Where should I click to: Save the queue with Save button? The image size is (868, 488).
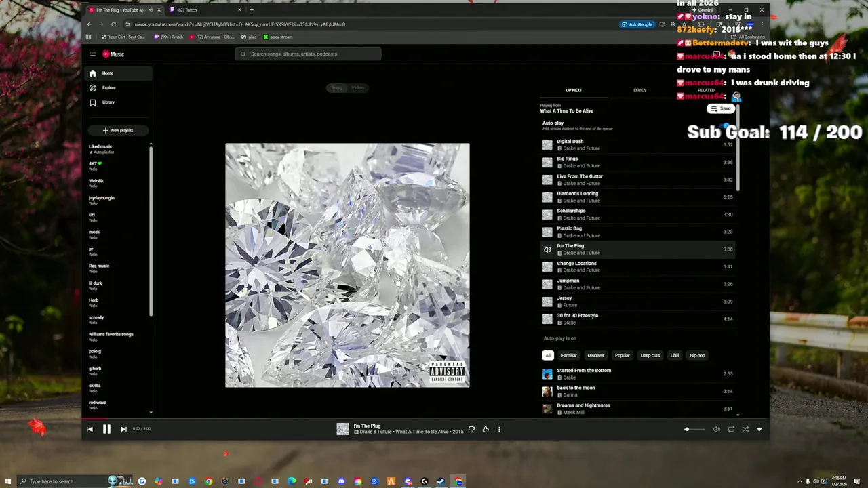click(720, 108)
